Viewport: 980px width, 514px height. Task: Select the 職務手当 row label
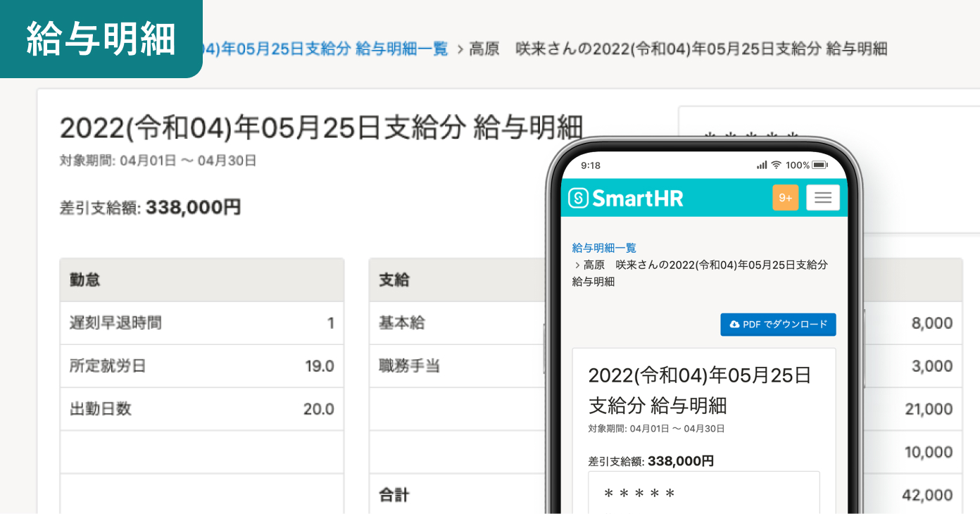pyautogui.click(x=410, y=366)
